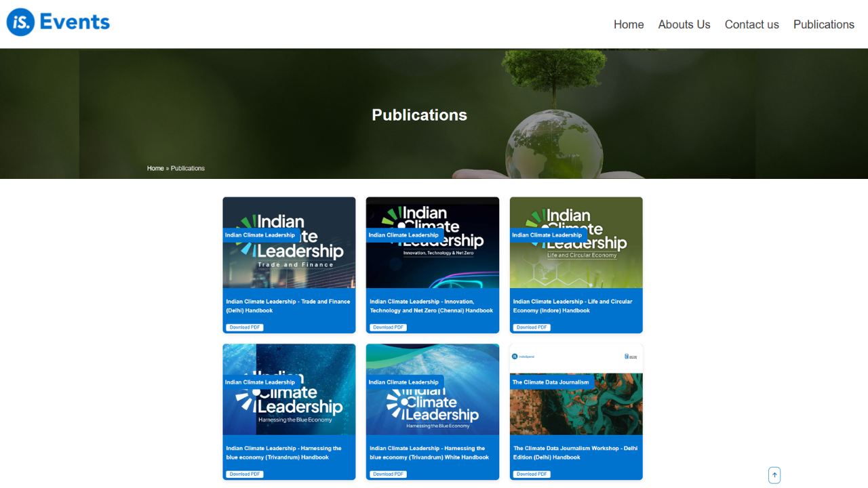Download PDF for Life and Circular Economy Handbook

click(x=532, y=327)
